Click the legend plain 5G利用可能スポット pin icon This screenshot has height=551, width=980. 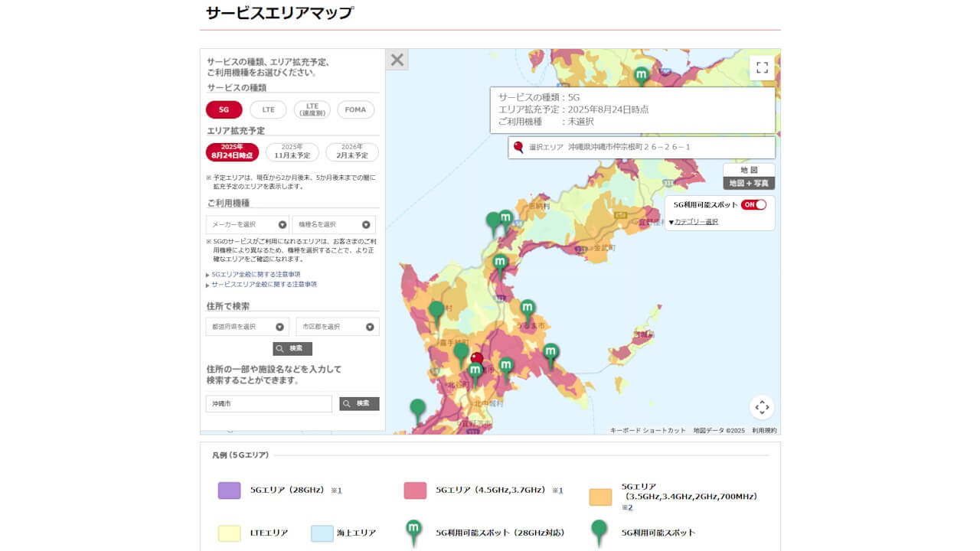(599, 533)
